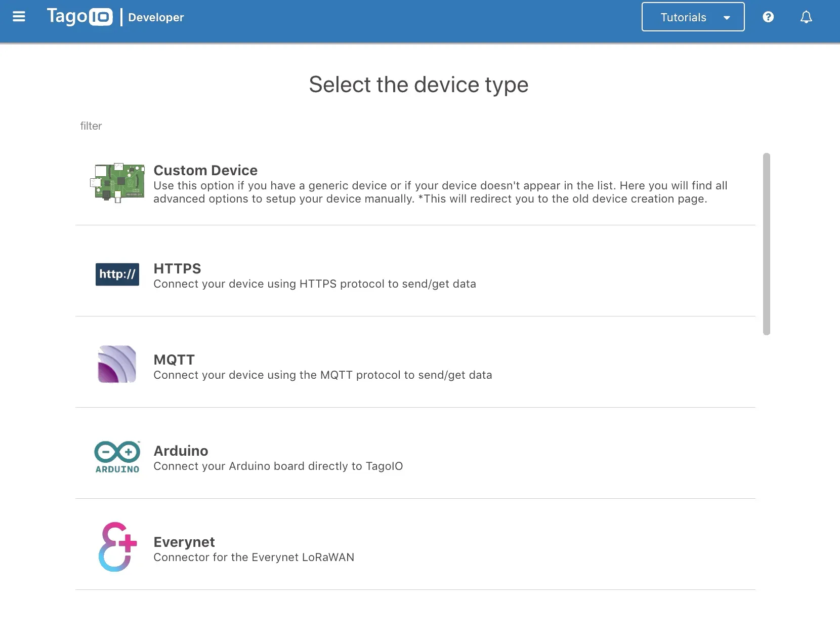Open the Tutorials menu arrow
This screenshot has width=840, height=636.
point(727,17)
